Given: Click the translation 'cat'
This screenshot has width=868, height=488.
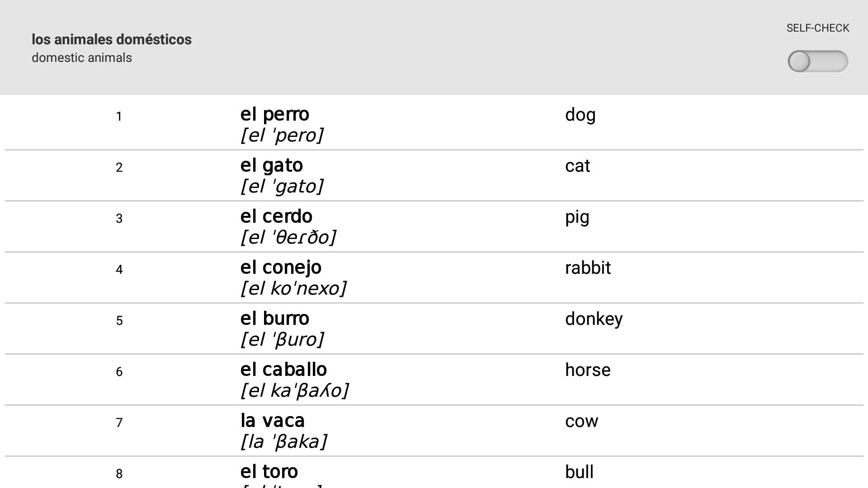Looking at the screenshot, I should click(577, 166).
